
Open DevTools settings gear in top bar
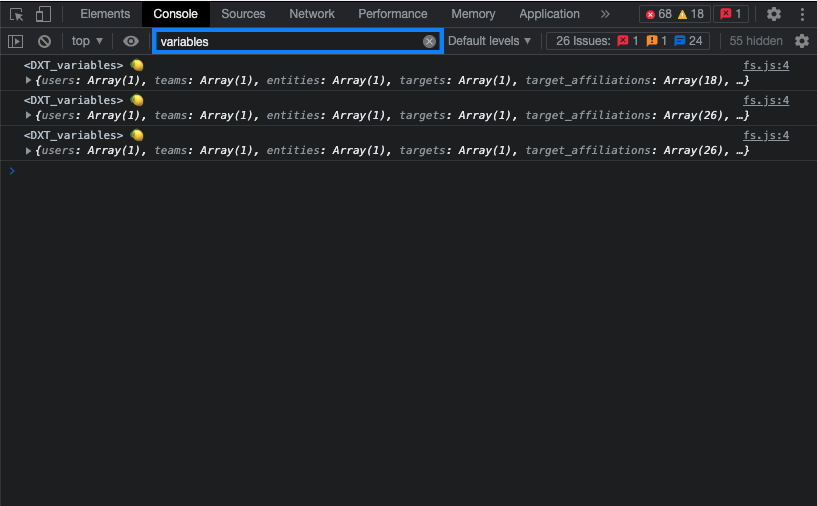click(x=774, y=14)
